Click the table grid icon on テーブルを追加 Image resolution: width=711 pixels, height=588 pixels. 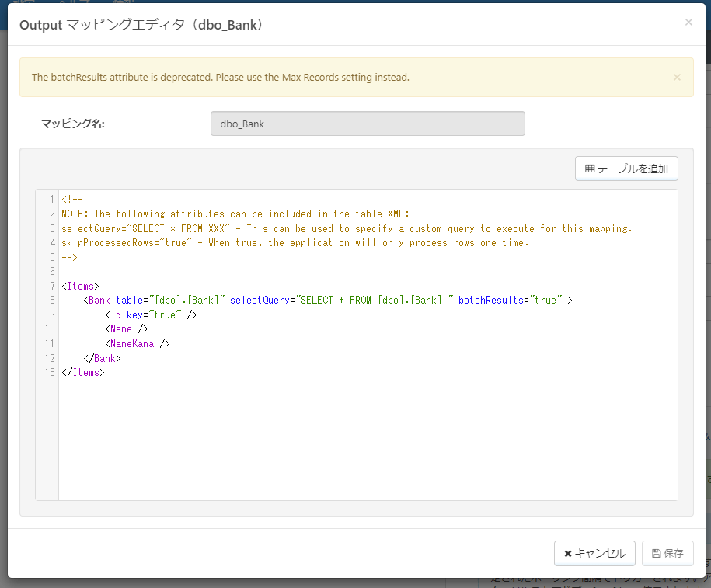tap(590, 169)
